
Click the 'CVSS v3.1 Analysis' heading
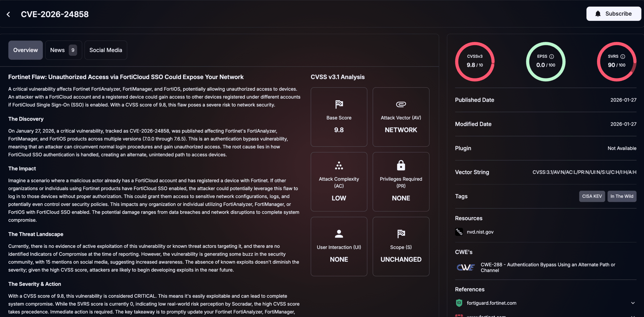pos(338,77)
